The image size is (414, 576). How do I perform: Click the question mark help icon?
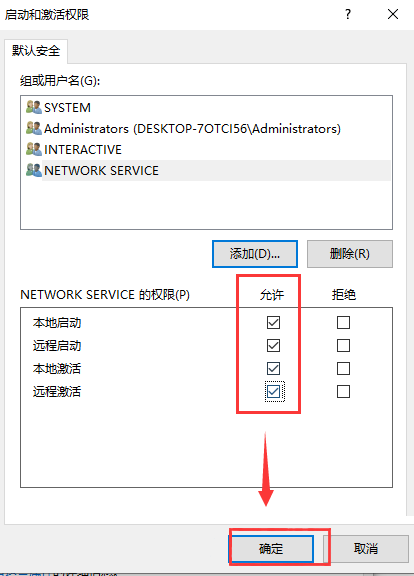click(x=348, y=14)
